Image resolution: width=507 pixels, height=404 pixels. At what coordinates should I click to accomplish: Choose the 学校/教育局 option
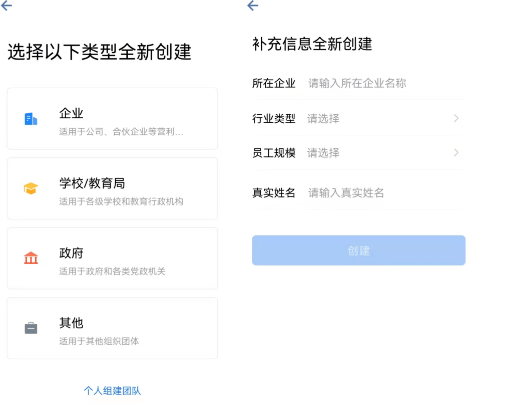112,189
